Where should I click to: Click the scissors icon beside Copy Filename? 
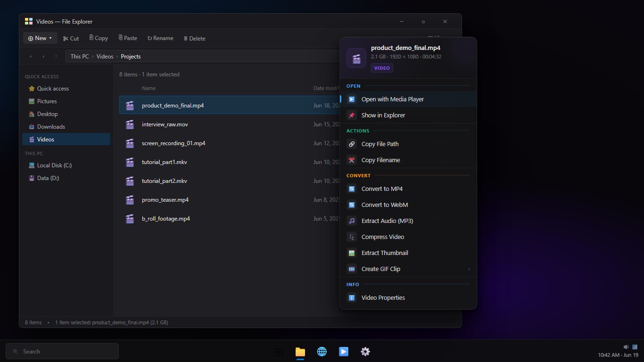[x=352, y=160]
